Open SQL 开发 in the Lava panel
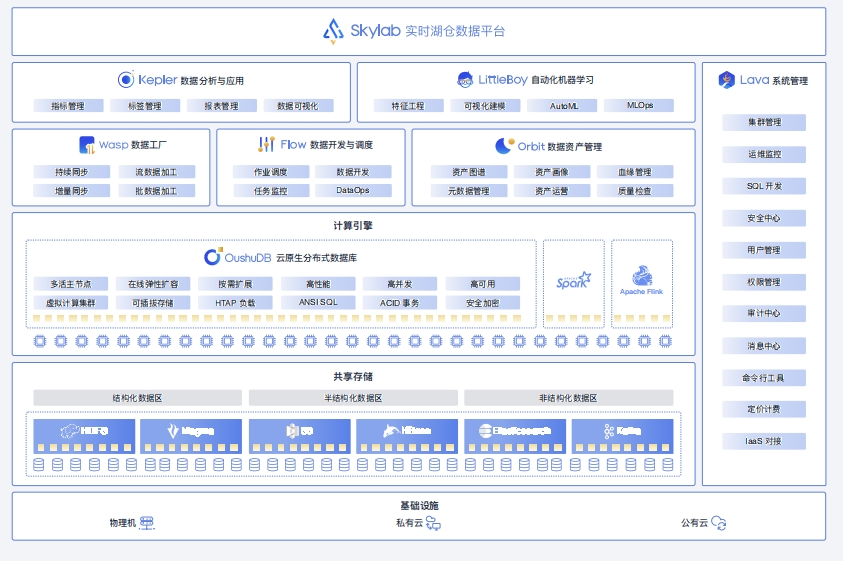Viewport: 843px width, 561px height. (x=764, y=186)
